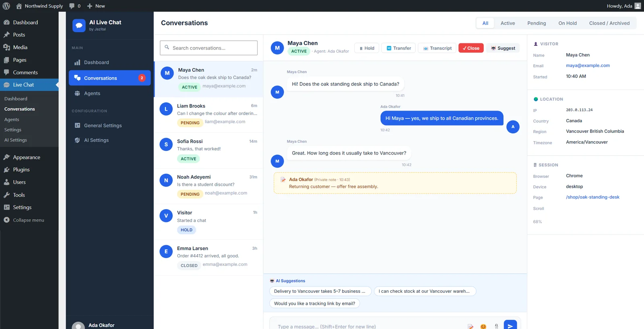This screenshot has height=329, width=644.
Task: Use suggestion "Would you like a tracking link"
Action: pyautogui.click(x=314, y=304)
